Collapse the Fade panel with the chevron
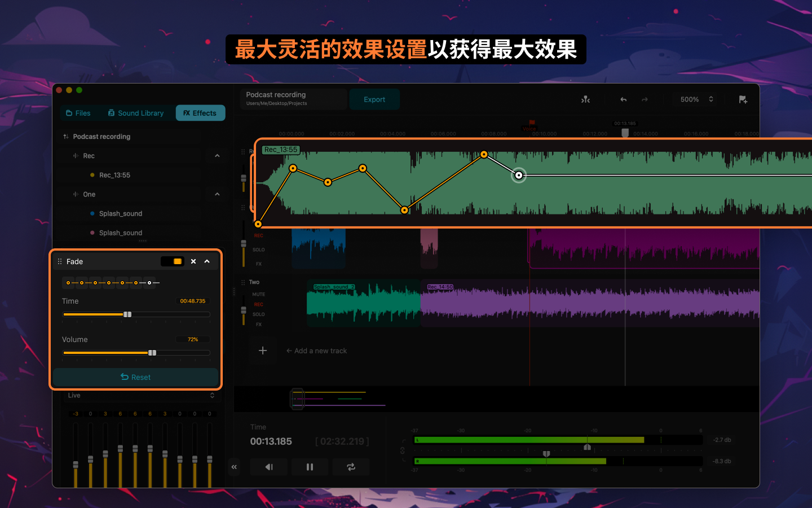812x508 pixels. (x=207, y=261)
